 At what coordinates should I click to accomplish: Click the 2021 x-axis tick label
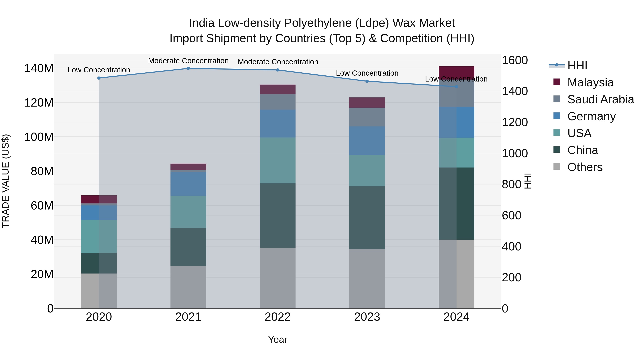click(x=189, y=317)
